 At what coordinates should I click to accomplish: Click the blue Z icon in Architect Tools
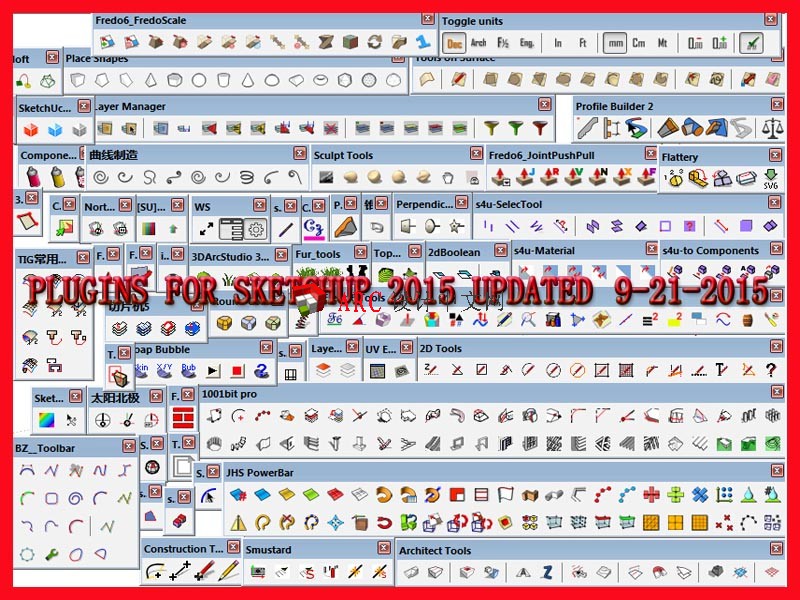[547, 572]
